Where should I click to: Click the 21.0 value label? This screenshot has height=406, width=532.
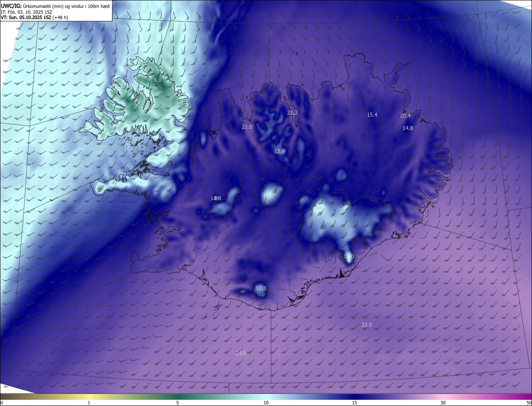pos(247,127)
